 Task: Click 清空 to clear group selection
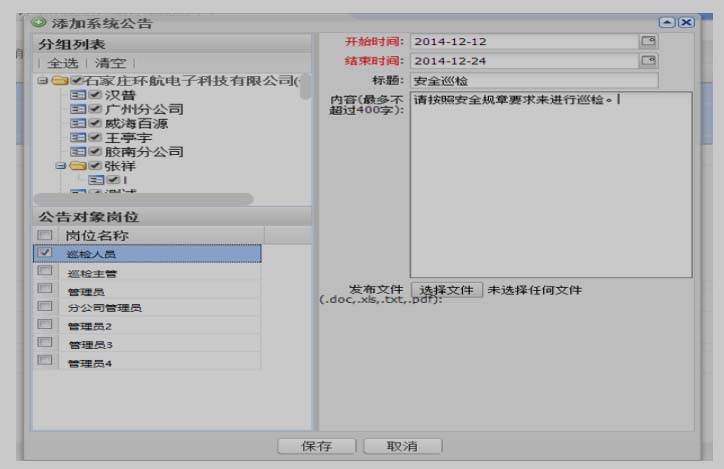(x=110, y=63)
